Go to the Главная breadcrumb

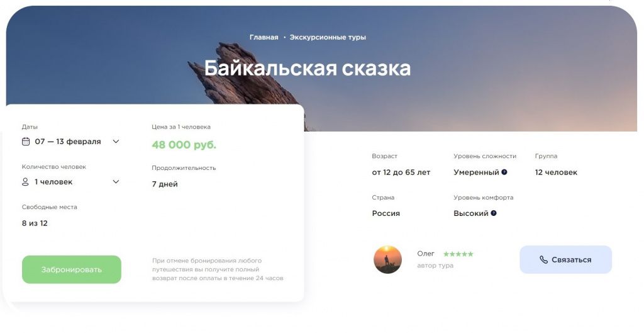(264, 37)
